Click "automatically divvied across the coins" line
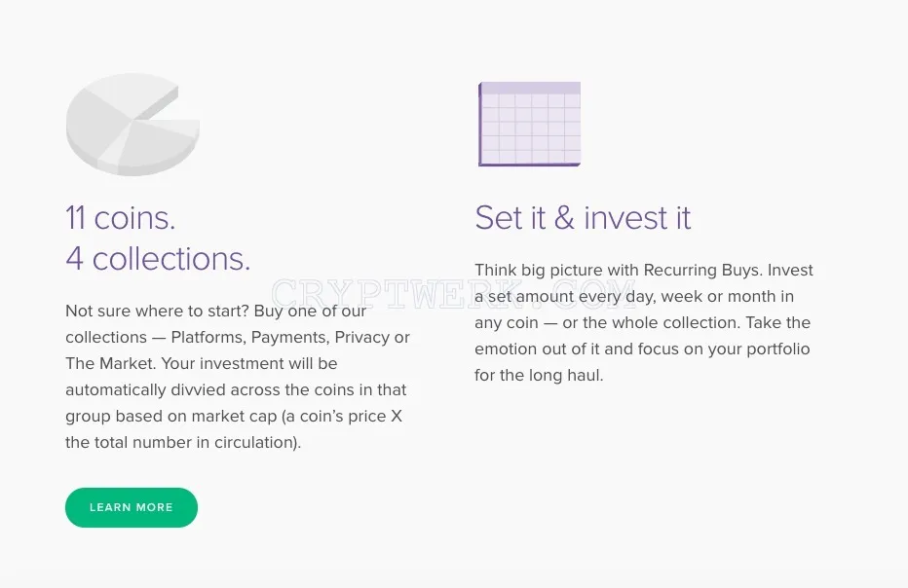Viewport: 908px width, 588px height. click(237, 390)
